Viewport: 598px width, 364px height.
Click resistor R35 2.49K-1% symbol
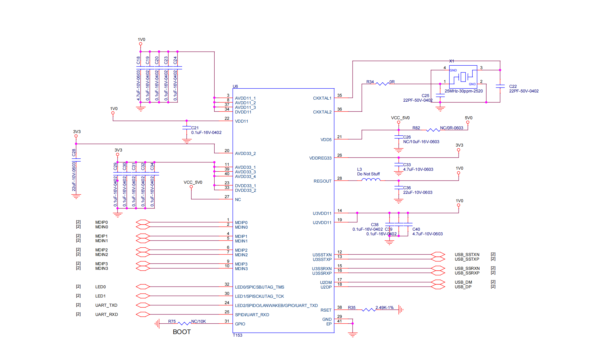click(x=368, y=310)
